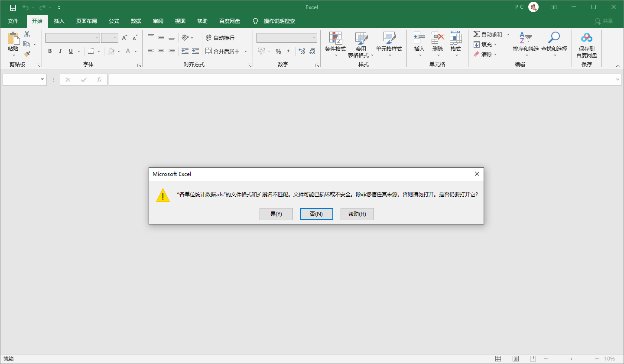Align text right
Screen dimensions: 624x364
(x=172, y=51)
